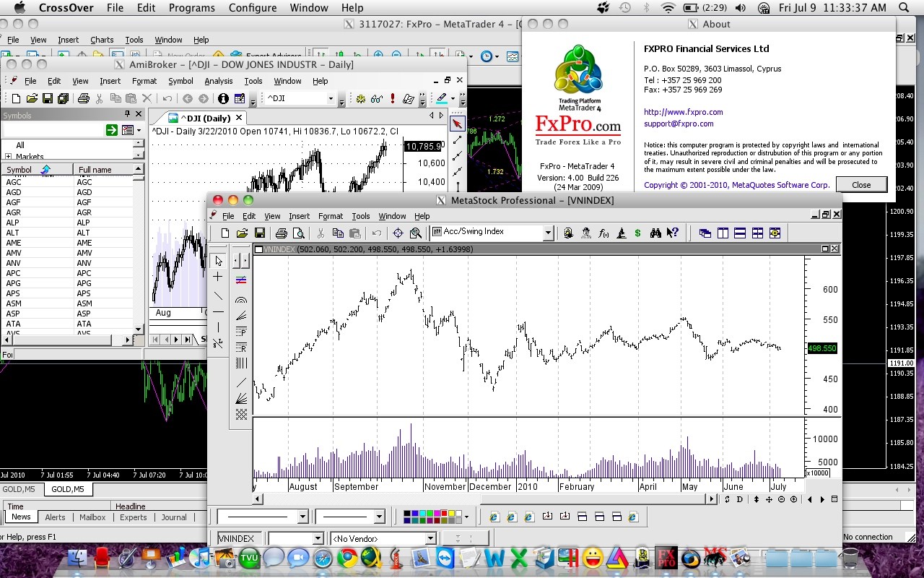Click AmiBroker Save All disks icon
The image size is (924, 578).
pyautogui.click(x=63, y=99)
